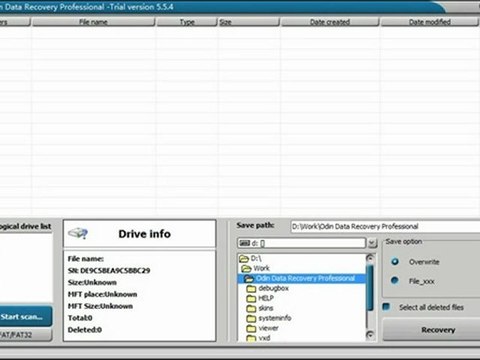The height and width of the screenshot is (360, 480).
Task: Click the SN: DE9C5BEA9C5B8C29 text
Action: [109, 270]
